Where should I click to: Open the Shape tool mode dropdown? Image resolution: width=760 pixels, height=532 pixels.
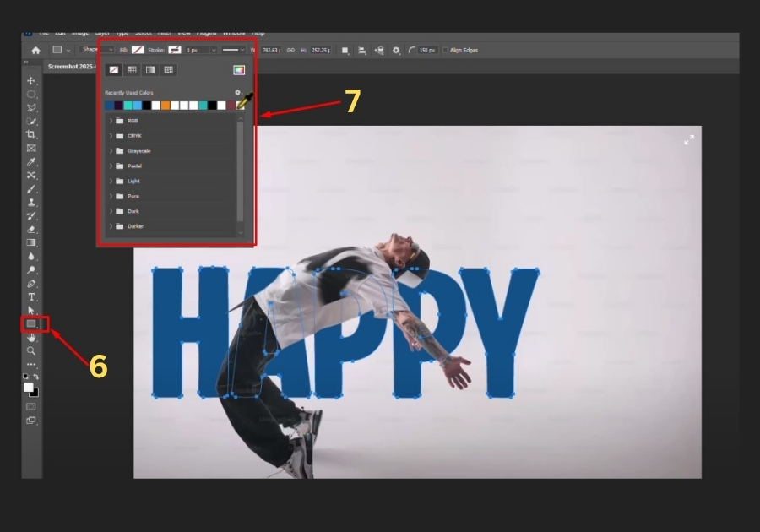click(x=97, y=50)
